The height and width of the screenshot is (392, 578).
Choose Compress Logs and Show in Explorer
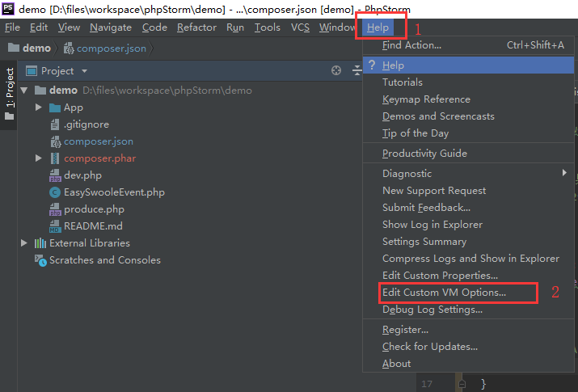click(468, 259)
